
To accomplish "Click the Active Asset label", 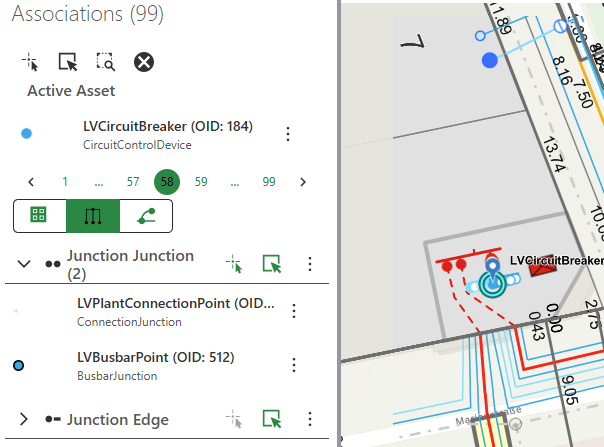I will (71, 91).
